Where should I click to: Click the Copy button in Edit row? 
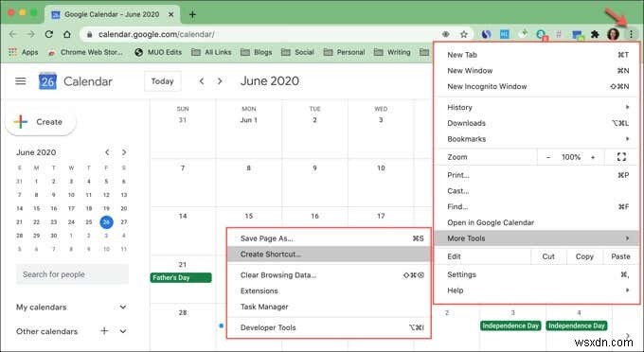tap(584, 256)
